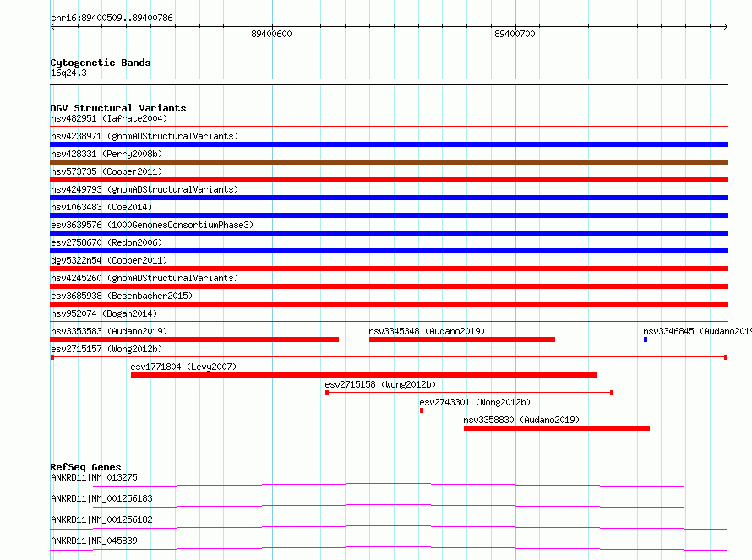Click the red bar of esv3685938
This screenshot has height=560, width=752.
pos(389,304)
